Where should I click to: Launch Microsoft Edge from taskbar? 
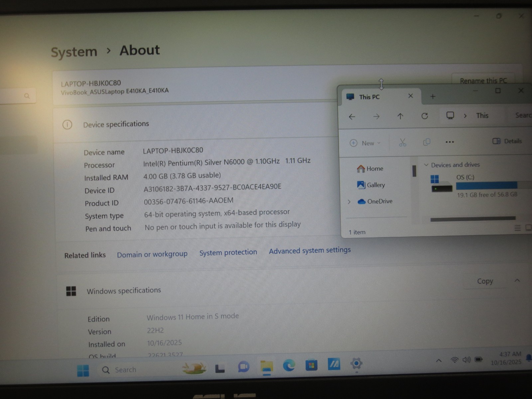289,365
